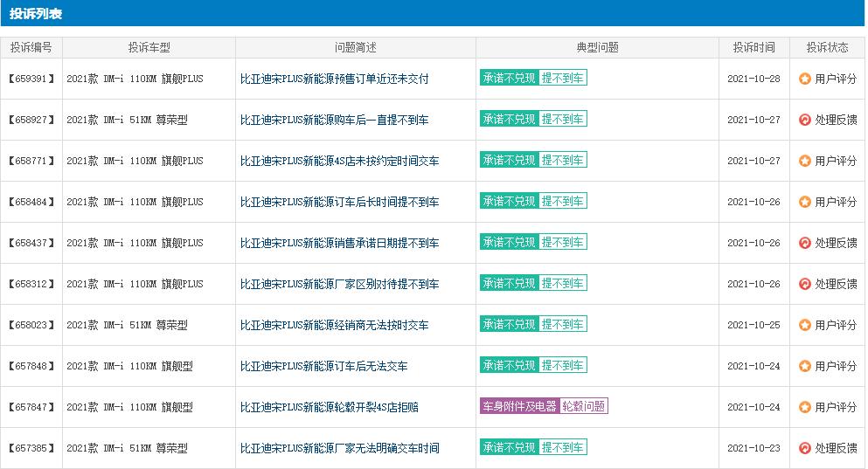Click complaint number 【657847】

click(x=31, y=407)
